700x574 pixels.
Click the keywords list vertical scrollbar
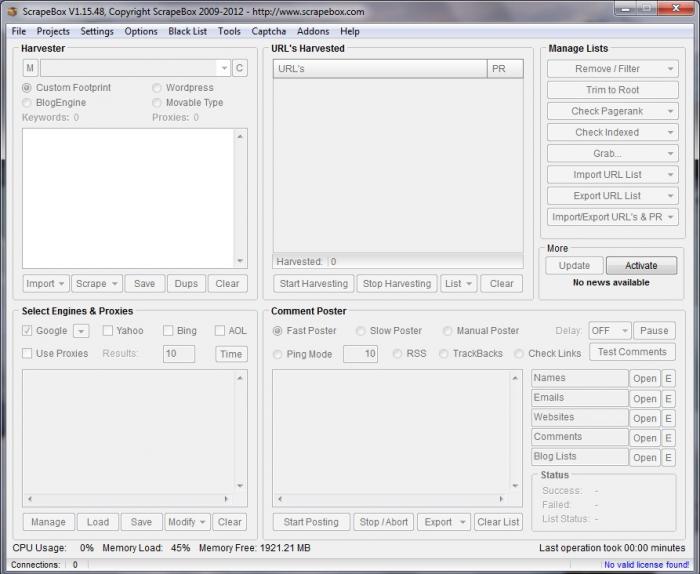[240, 198]
